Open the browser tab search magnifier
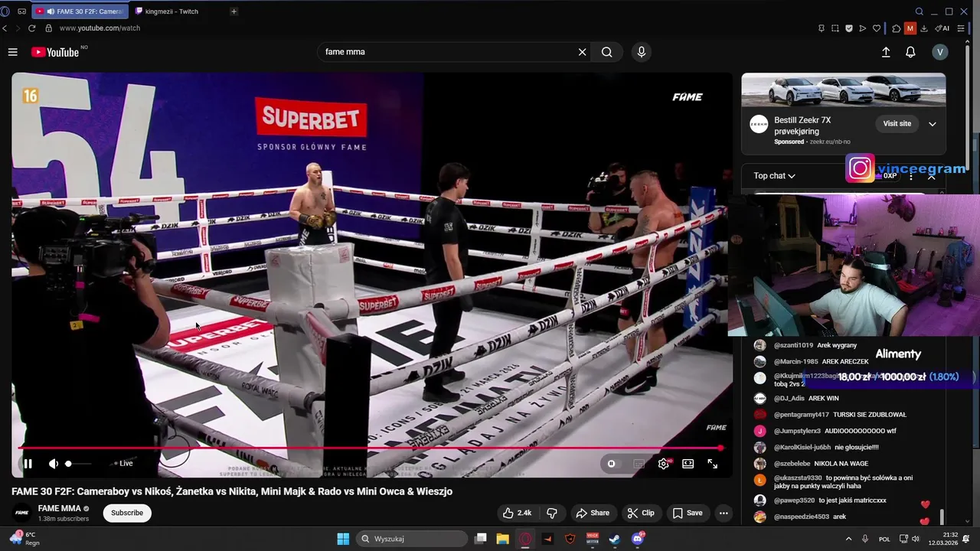The image size is (980, 551). 919,11
